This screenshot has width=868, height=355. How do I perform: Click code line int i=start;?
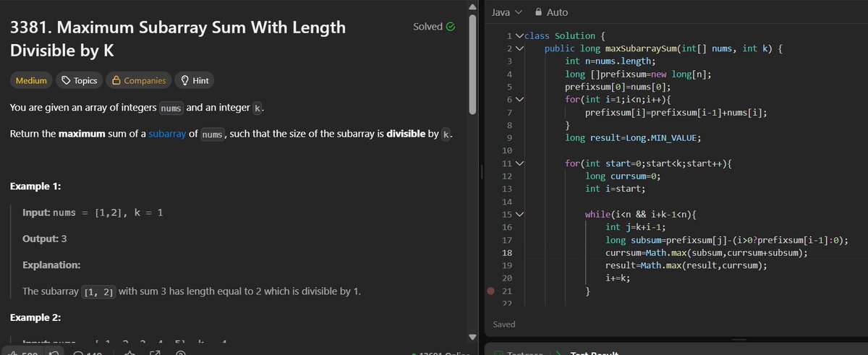point(615,189)
